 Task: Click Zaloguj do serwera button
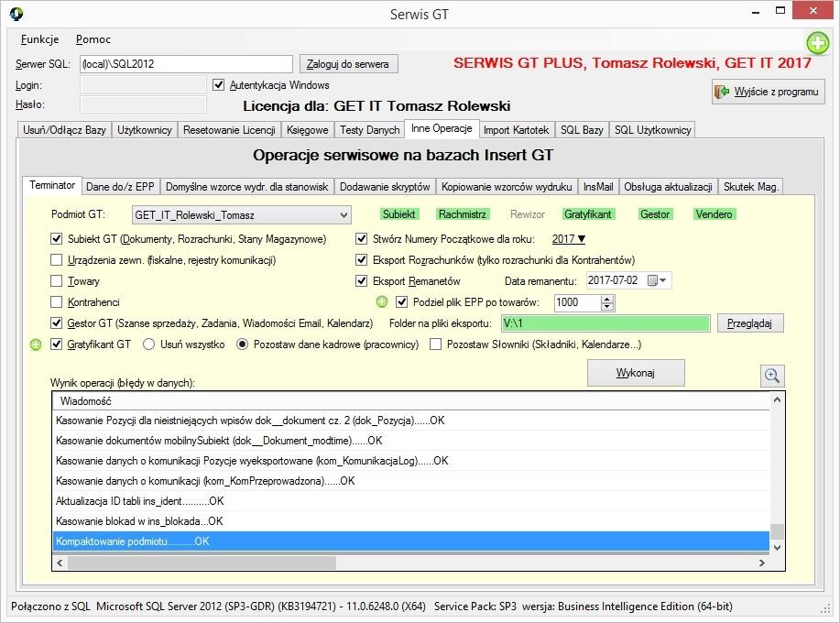[x=348, y=64]
